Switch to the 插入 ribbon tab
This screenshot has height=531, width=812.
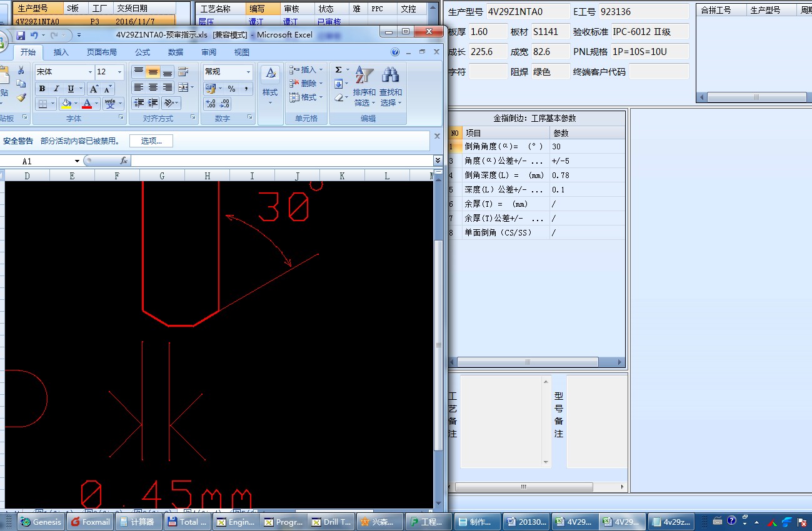point(61,52)
